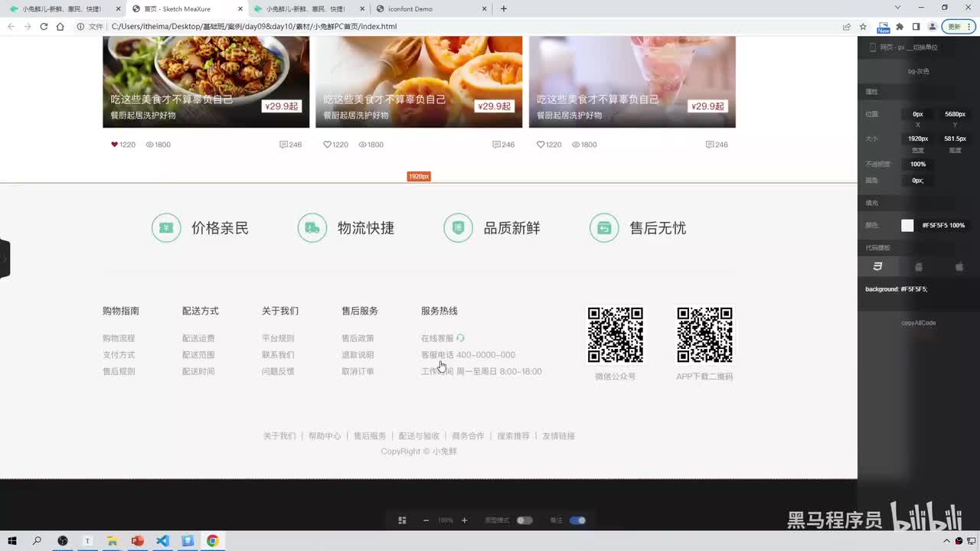The width and height of the screenshot is (980, 551).
Task: Click the red heart icon beside 1220
Action: pos(115,145)
